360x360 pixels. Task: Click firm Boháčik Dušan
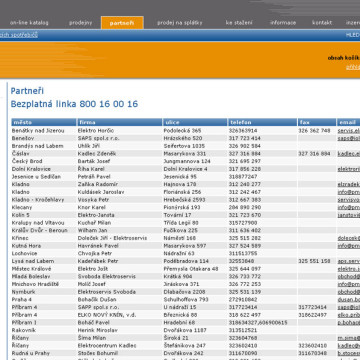point(97,299)
